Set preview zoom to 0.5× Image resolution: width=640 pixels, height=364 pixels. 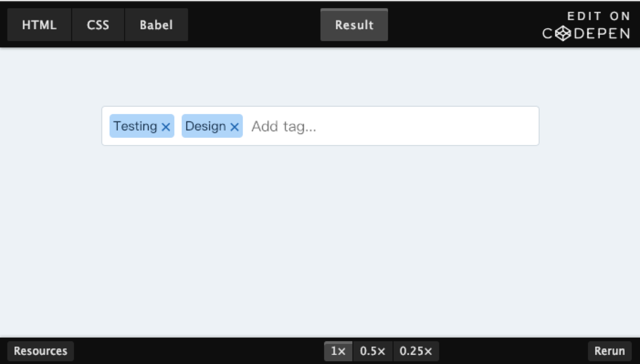pyautogui.click(x=373, y=351)
